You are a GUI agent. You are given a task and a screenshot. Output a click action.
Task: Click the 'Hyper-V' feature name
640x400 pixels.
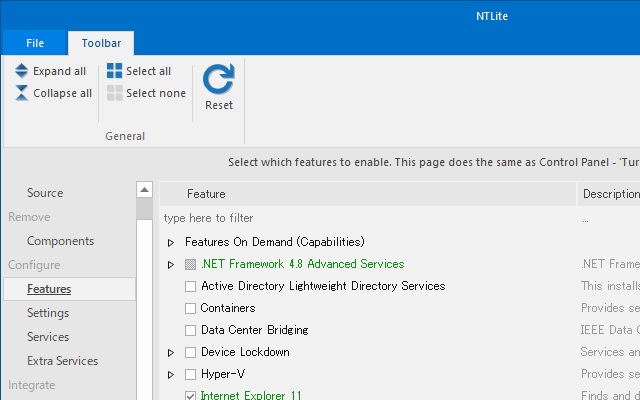[x=223, y=374]
